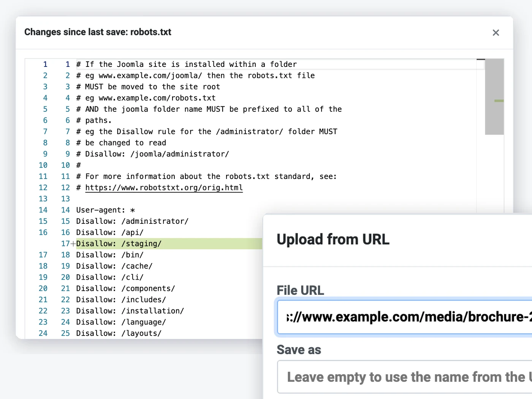Close the robots.txt changes dialog
Image resolution: width=532 pixels, height=399 pixels.
point(496,33)
